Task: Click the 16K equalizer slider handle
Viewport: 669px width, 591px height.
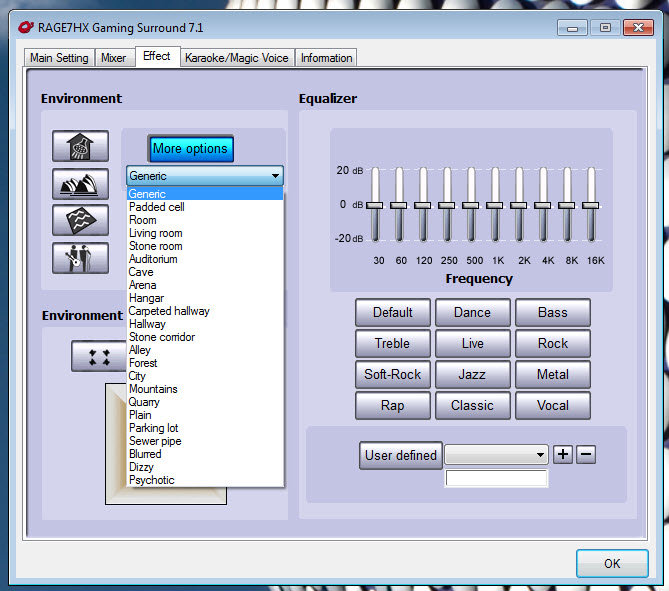Action: [591, 205]
